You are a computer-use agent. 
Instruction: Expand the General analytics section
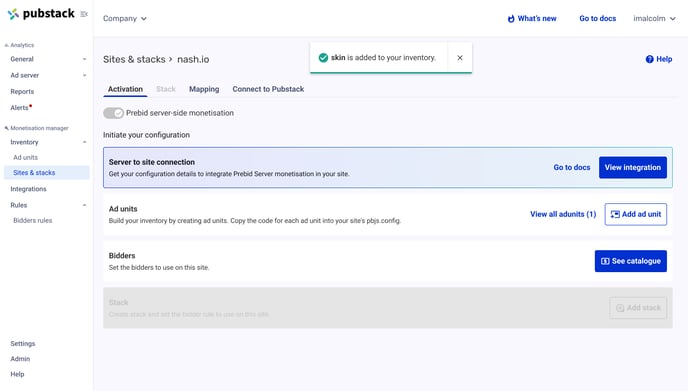48,59
